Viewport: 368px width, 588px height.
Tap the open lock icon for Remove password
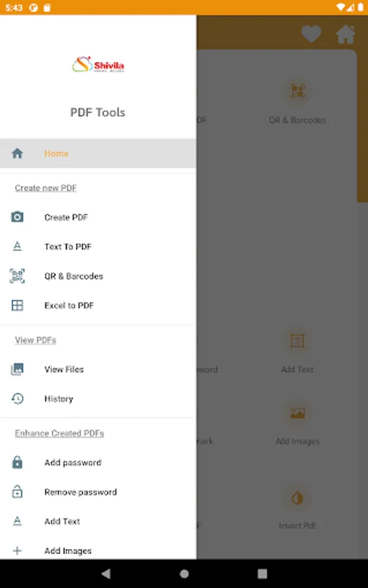[17, 491]
